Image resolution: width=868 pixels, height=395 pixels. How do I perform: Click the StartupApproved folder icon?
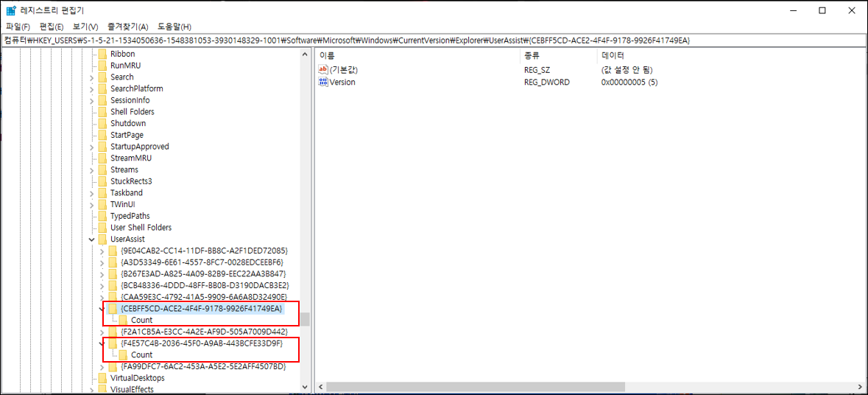(102, 146)
